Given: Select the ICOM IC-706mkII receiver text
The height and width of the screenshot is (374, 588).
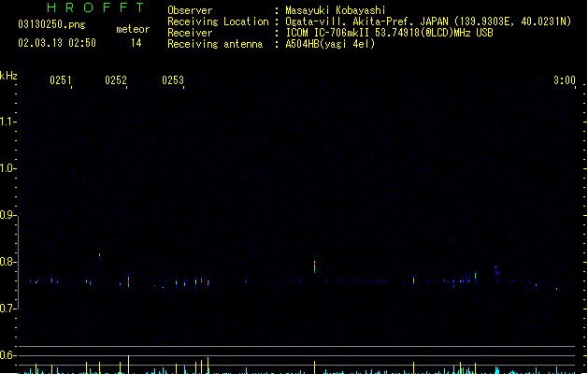Looking at the screenshot, I should coord(389,33).
